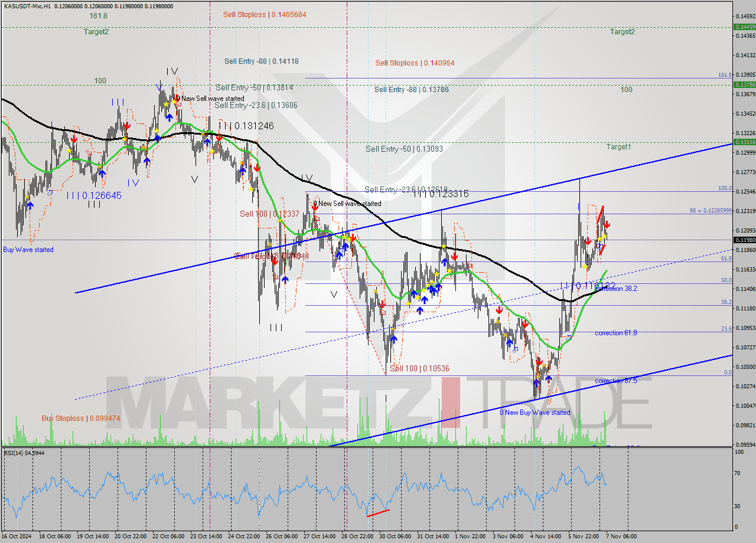The width and height of the screenshot is (756, 543).
Task: Click the price axis value 0.13452
Action: point(745,113)
